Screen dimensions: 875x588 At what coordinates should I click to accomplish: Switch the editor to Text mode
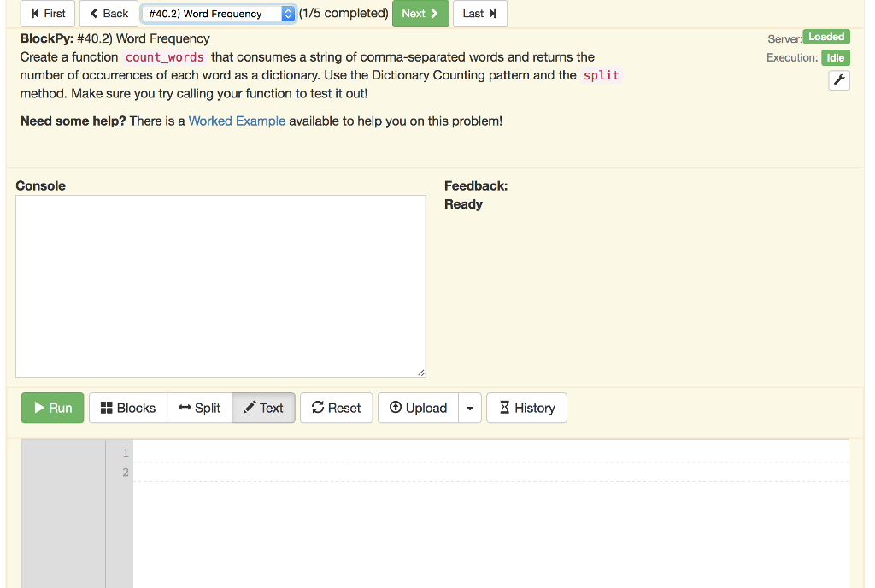[263, 408]
